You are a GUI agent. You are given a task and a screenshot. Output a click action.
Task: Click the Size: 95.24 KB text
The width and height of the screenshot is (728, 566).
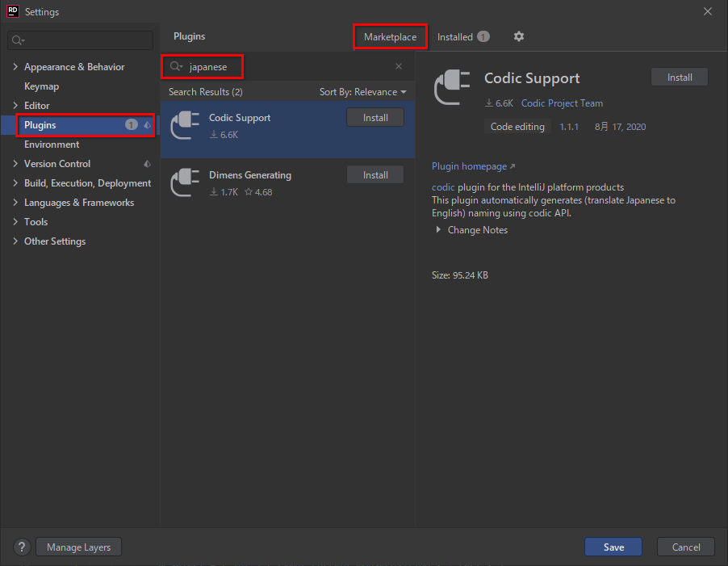tap(460, 275)
